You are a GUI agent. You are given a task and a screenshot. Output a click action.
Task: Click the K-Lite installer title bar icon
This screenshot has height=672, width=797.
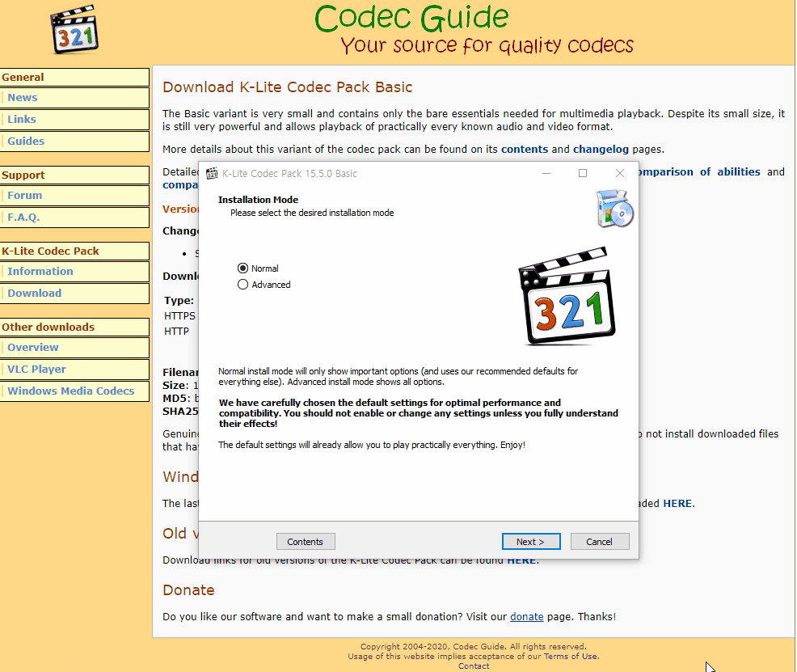(x=212, y=173)
